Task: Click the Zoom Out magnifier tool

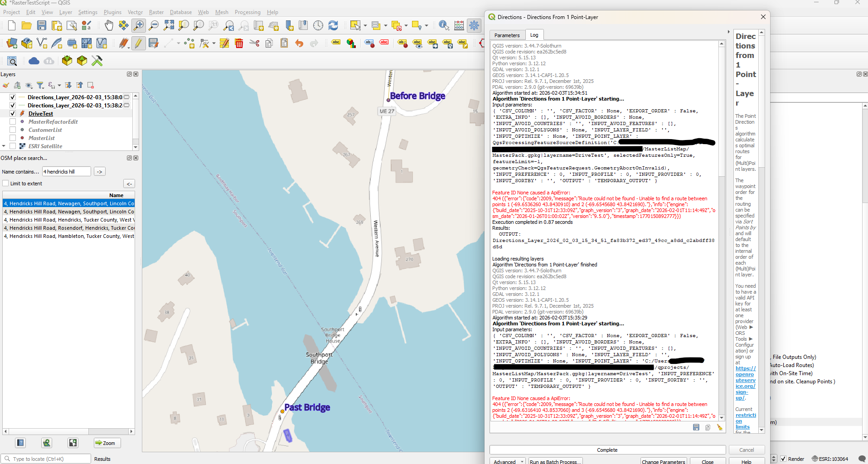Action: [154, 25]
